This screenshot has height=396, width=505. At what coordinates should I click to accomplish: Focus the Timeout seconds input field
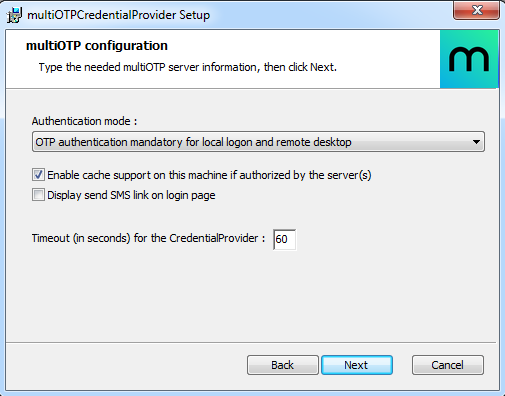[284, 239]
